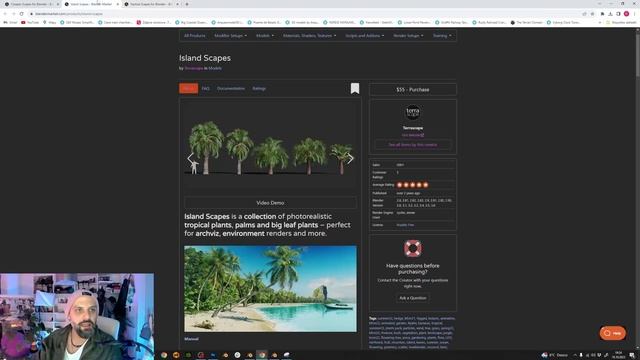This screenshot has height=360, width=640.
Task: Expand Materials, Shaders, Textures dropdown
Action: coord(310,36)
